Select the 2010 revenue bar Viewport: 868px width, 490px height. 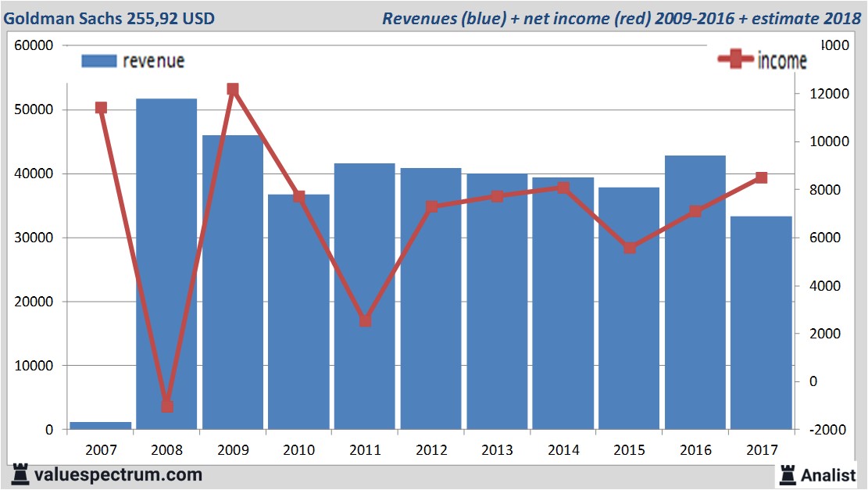tap(299, 312)
